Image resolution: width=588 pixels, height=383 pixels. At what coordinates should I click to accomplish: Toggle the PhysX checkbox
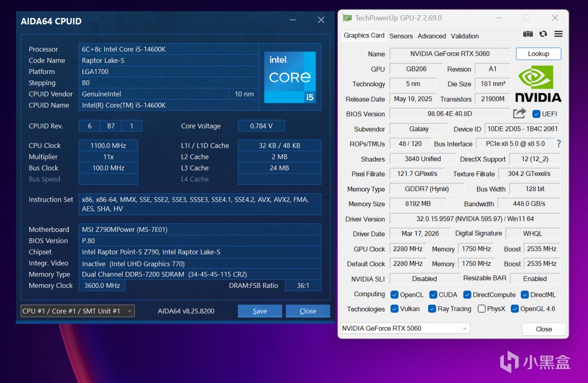[481, 309]
